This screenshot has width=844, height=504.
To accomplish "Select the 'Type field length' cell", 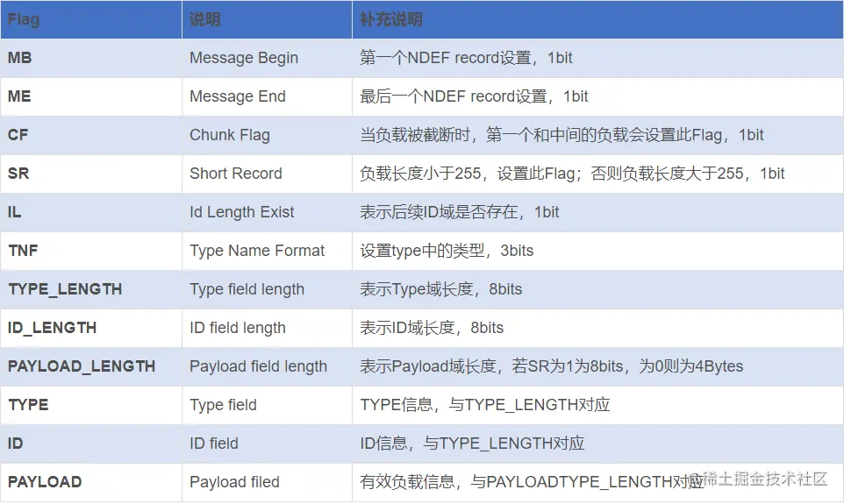I will point(267,289).
